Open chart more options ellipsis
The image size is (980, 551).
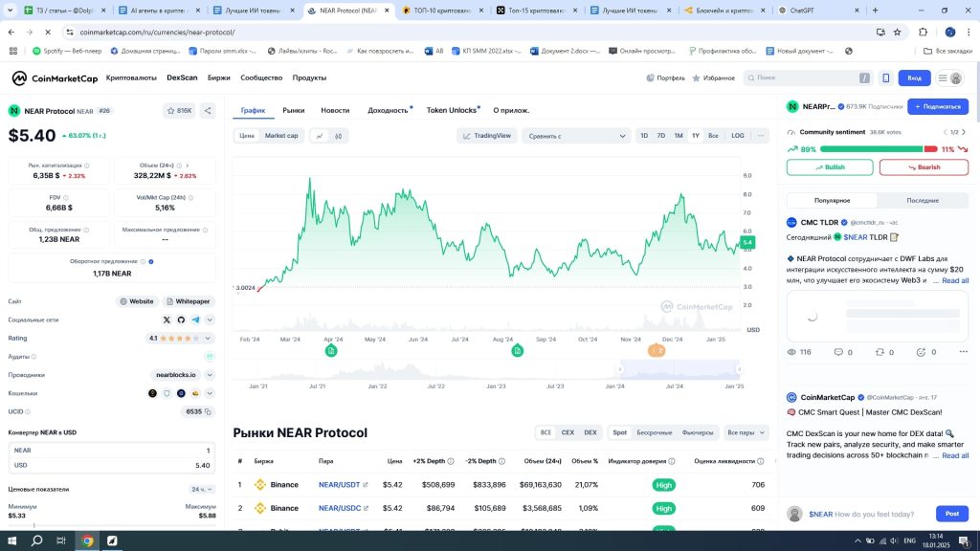tap(761, 136)
